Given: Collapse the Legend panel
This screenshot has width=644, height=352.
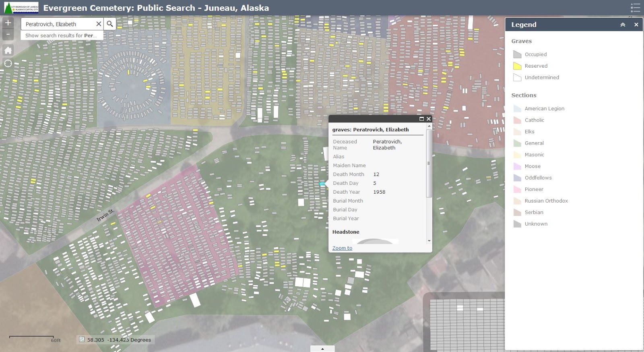Looking at the screenshot, I should (x=623, y=25).
